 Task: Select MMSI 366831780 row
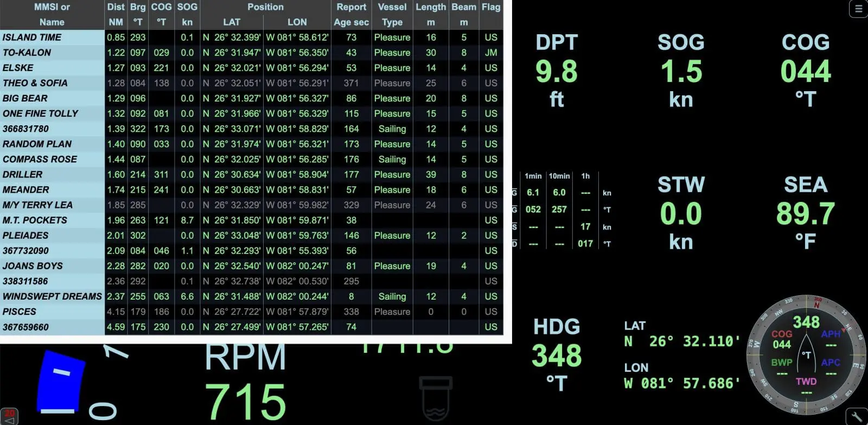pyautogui.click(x=251, y=129)
